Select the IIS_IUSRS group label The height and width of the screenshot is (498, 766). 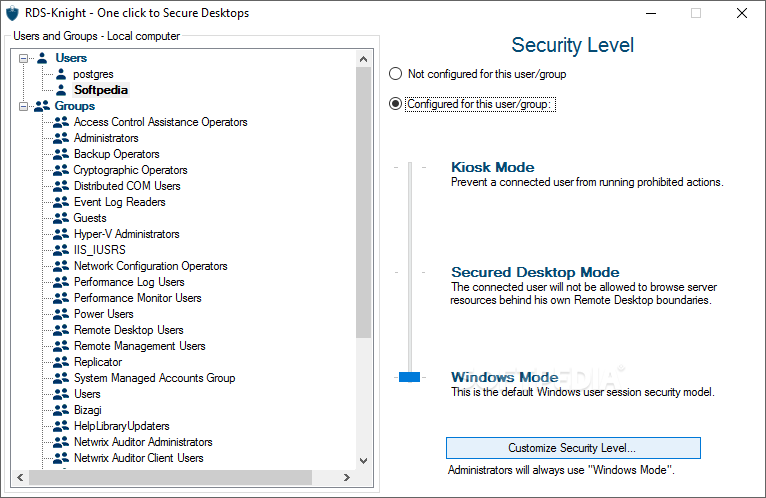[x=100, y=250]
